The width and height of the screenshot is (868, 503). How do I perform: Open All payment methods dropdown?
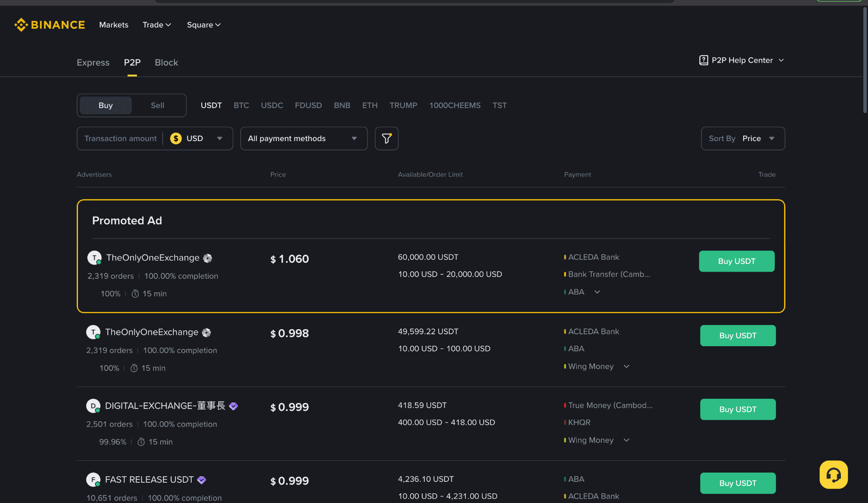pyautogui.click(x=304, y=139)
